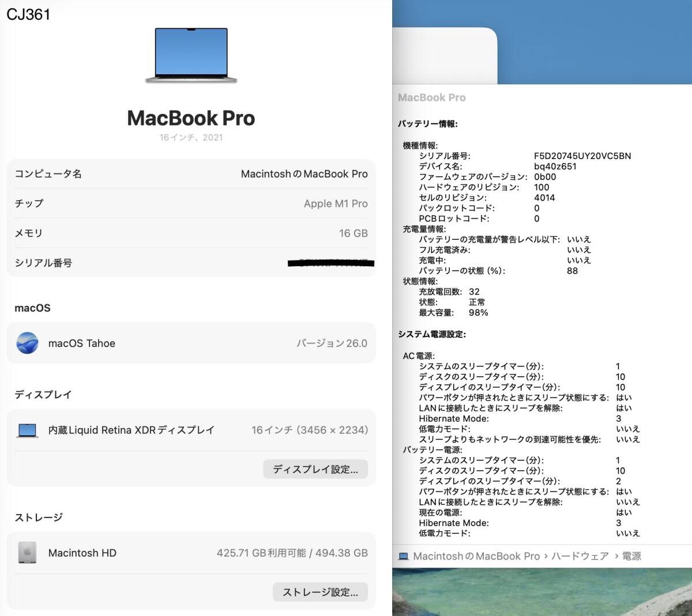
Task: Click the cell revision value 4014
Action: (544, 198)
